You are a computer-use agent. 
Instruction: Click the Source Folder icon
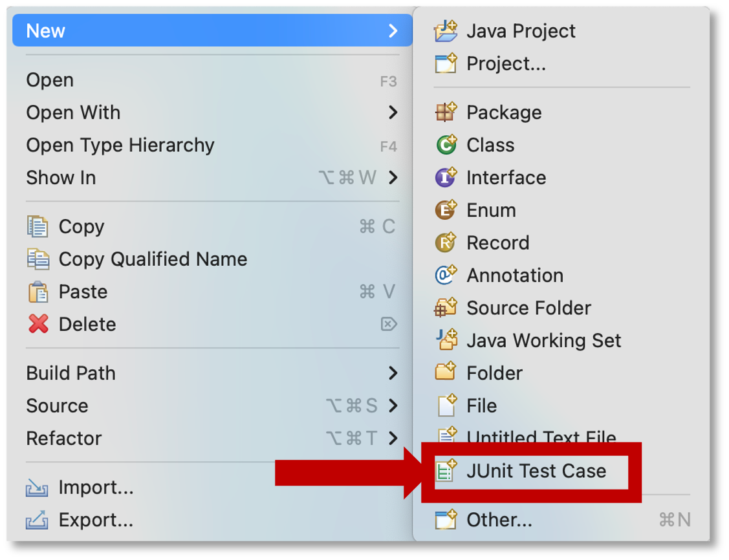point(446,307)
